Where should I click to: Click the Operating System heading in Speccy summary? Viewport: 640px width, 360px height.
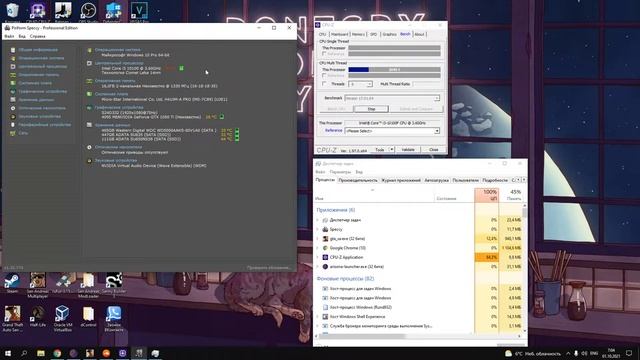point(117,50)
